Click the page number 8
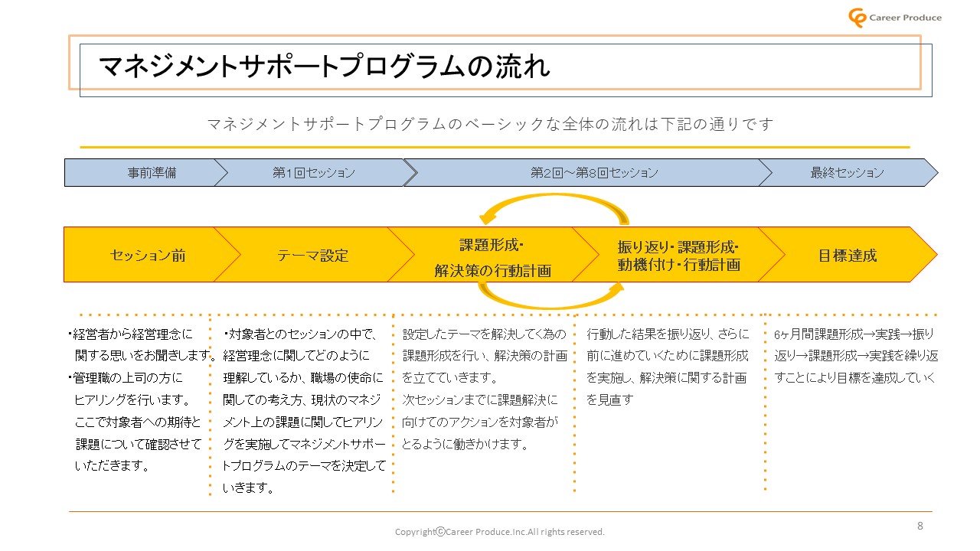The image size is (980, 551). coord(920,526)
